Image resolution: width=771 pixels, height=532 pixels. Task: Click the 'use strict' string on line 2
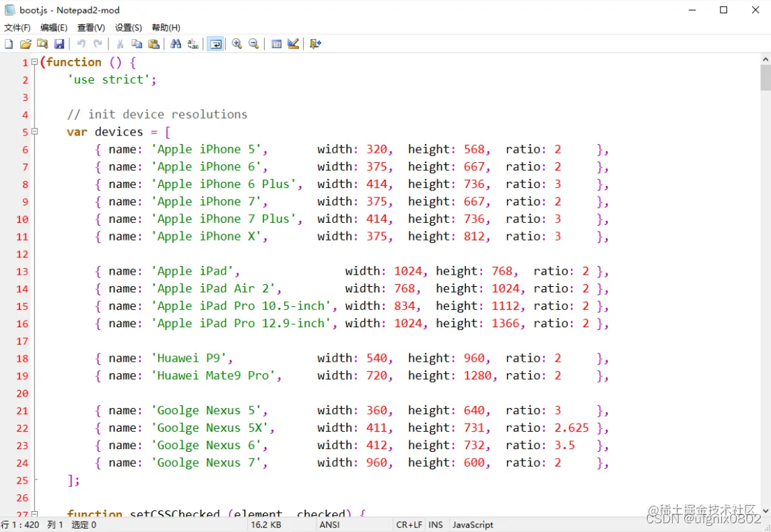pos(108,79)
